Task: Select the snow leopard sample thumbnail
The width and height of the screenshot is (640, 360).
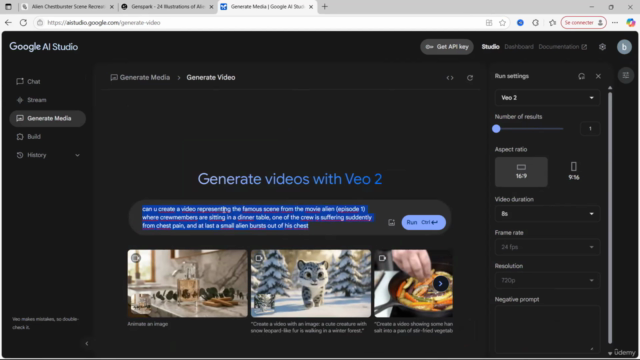Action: click(311, 284)
